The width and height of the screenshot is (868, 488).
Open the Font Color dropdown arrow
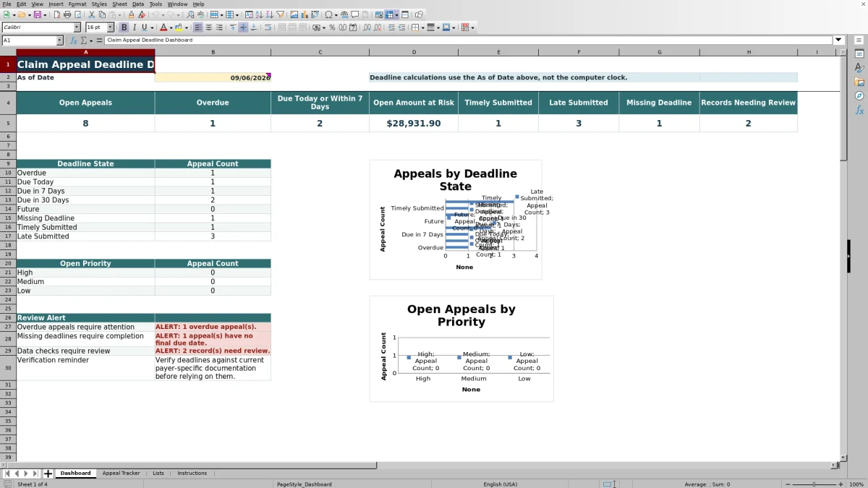tap(171, 27)
